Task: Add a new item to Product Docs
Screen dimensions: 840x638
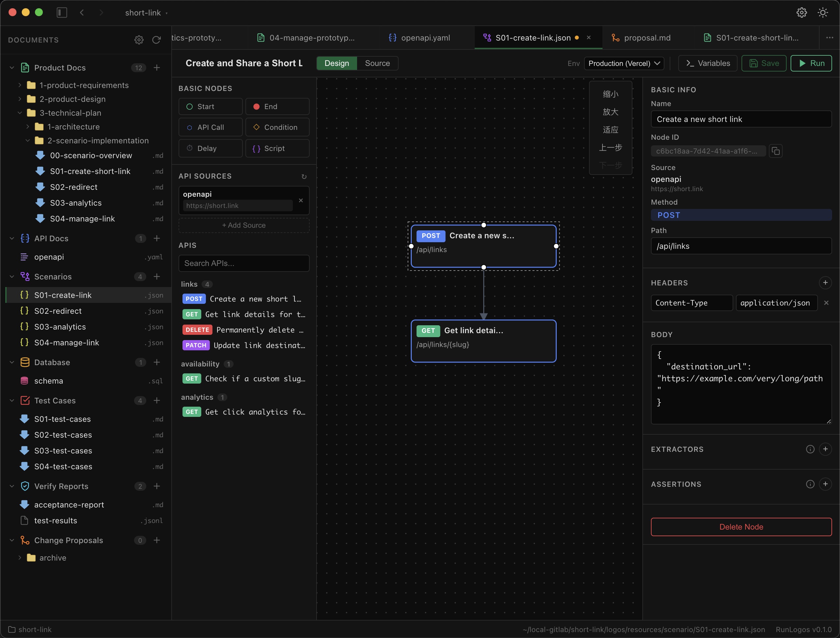Action: click(157, 68)
